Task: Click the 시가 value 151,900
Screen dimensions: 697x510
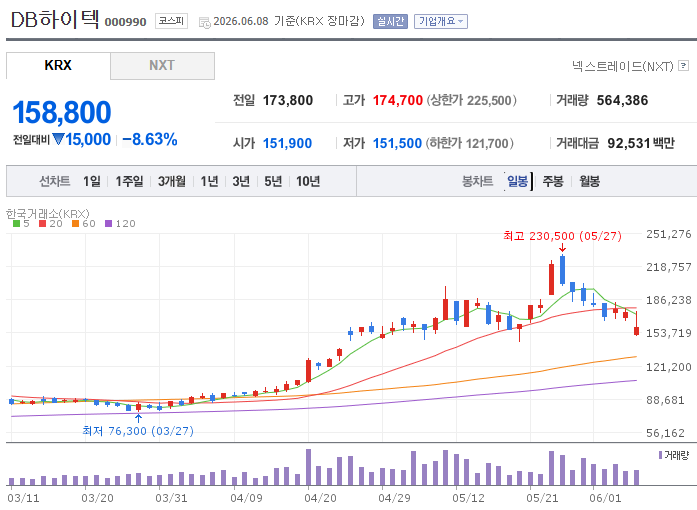Action: click(x=287, y=143)
